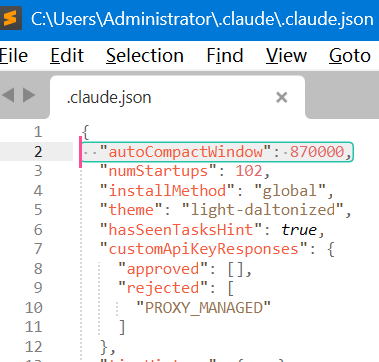Click the "light-daltonized" value
Image resolution: width=379 pixels, height=362 pixels.
[x=263, y=210]
